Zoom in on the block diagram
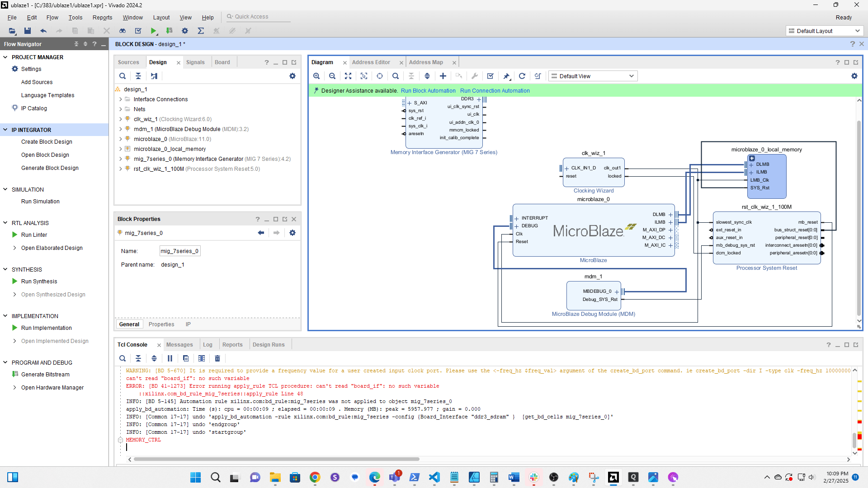The width and height of the screenshot is (868, 488). coord(316,76)
